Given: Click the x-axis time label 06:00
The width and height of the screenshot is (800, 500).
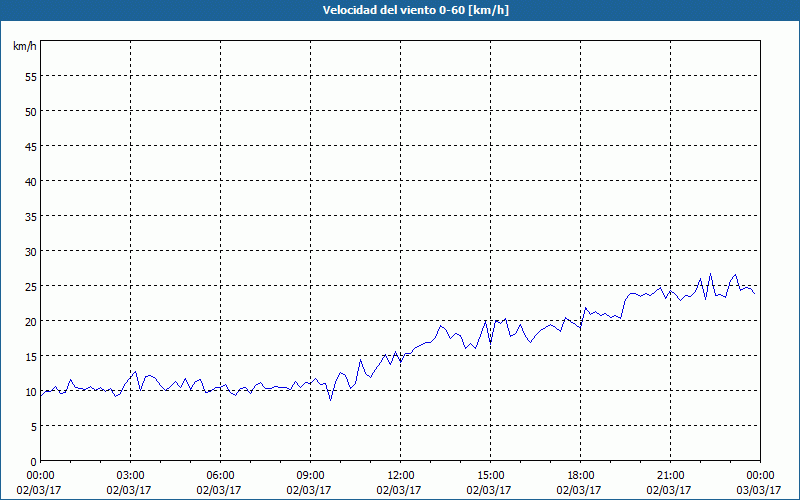Looking at the screenshot, I should (220, 476).
